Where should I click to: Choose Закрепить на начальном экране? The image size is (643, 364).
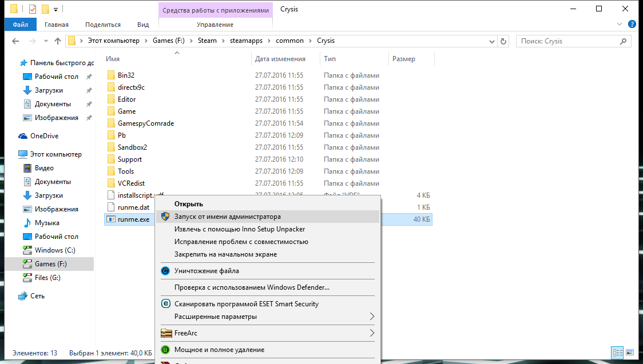(267, 254)
